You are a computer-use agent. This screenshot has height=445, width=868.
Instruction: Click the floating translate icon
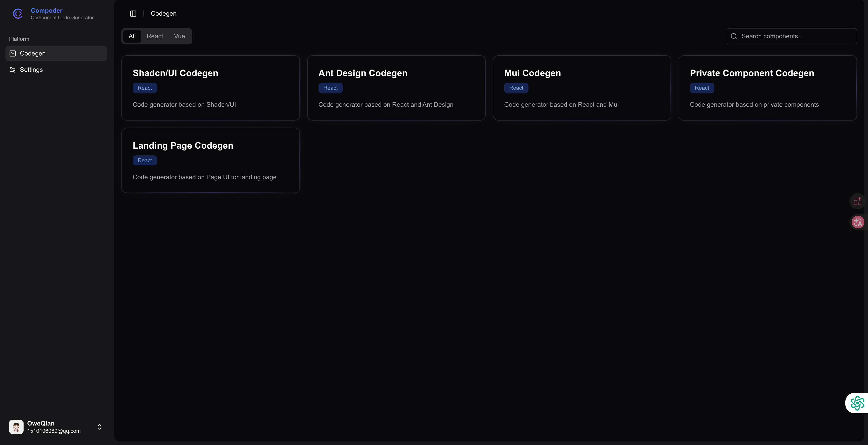pos(858,222)
